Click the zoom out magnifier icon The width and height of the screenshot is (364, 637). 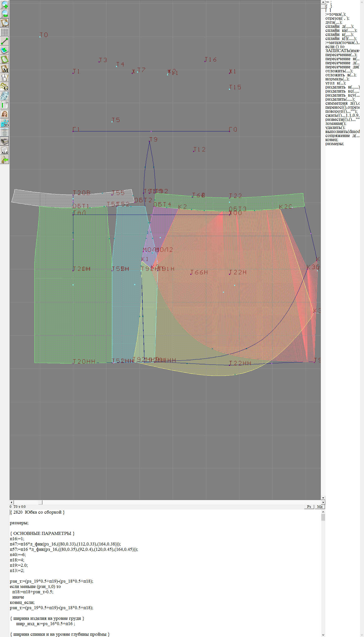tap(5, 14)
